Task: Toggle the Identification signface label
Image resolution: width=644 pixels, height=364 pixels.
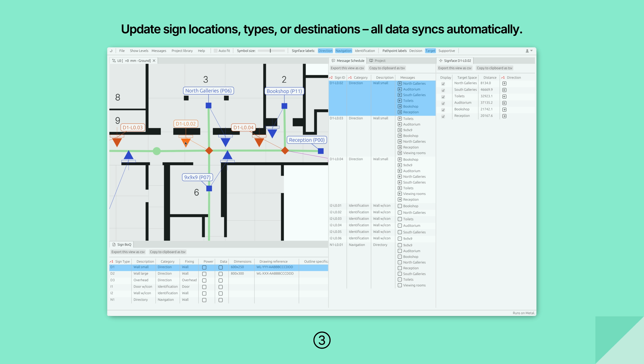Action: pyautogui.click(x=365, y=51)
